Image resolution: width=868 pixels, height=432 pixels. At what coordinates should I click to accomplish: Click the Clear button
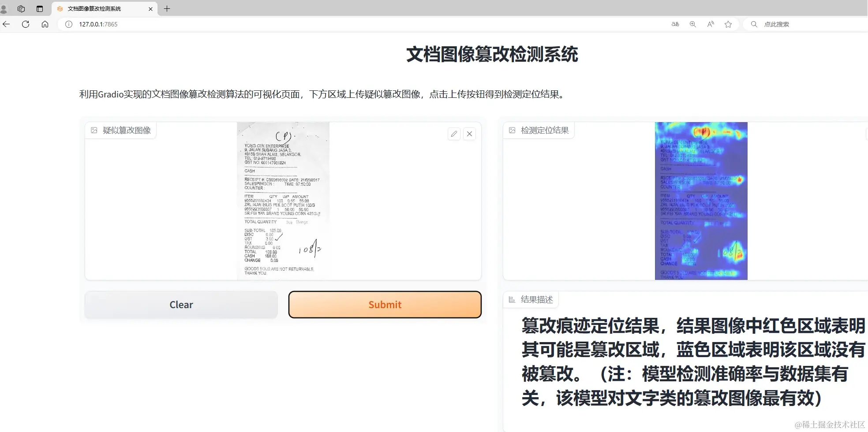click(181, 305)
